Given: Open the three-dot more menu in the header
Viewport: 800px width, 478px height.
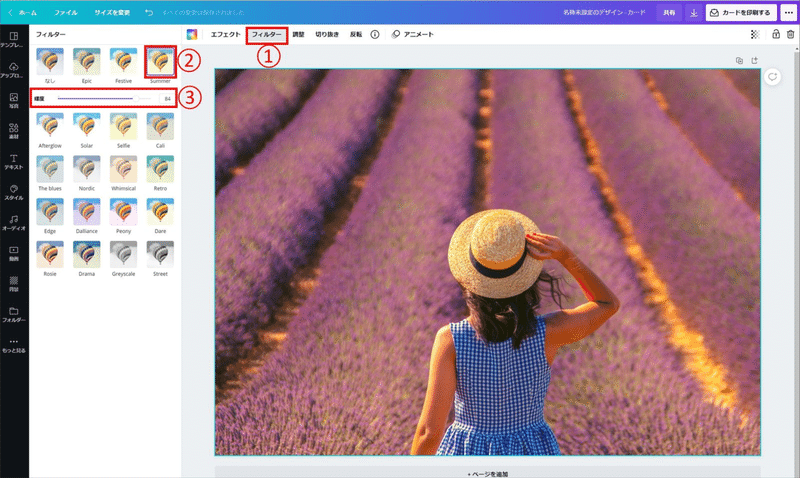Looking at the screenshot, I should [x=789, y=13].
